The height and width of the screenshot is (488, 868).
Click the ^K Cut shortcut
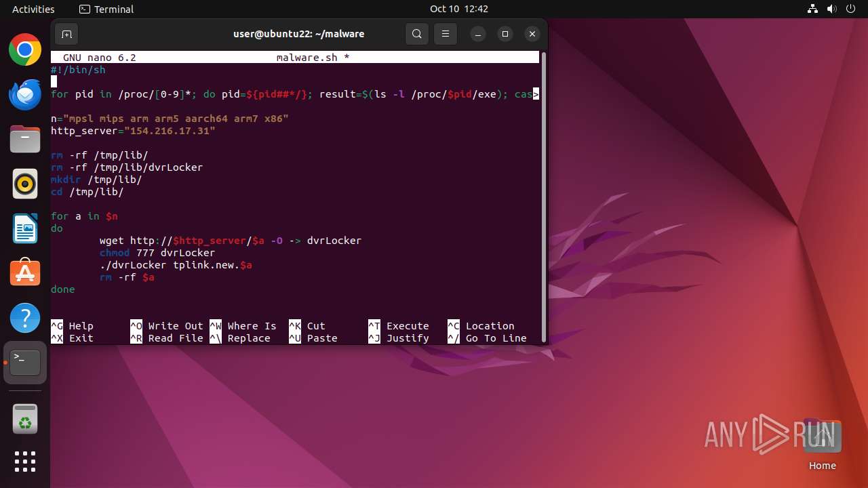[307, 326]
